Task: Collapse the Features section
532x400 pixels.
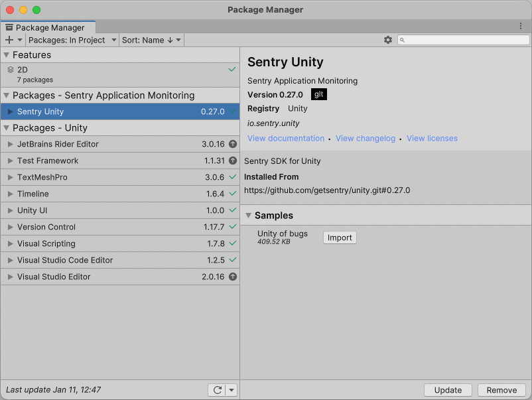Action: (7, 54)
